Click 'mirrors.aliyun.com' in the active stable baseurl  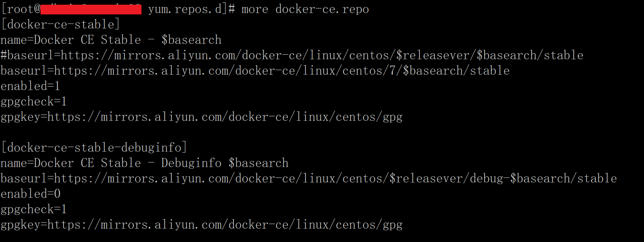168,71
